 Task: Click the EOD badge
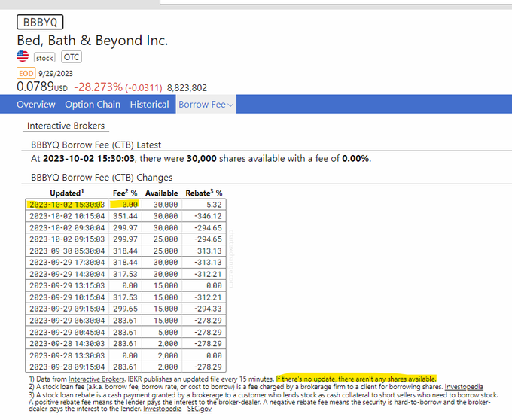click(x=26, y=73)
